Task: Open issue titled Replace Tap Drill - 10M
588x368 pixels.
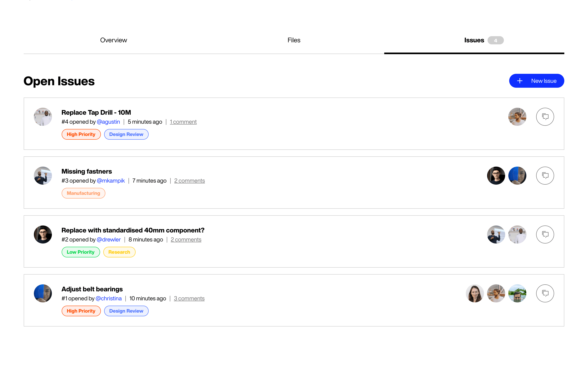Action: (96, 112)
